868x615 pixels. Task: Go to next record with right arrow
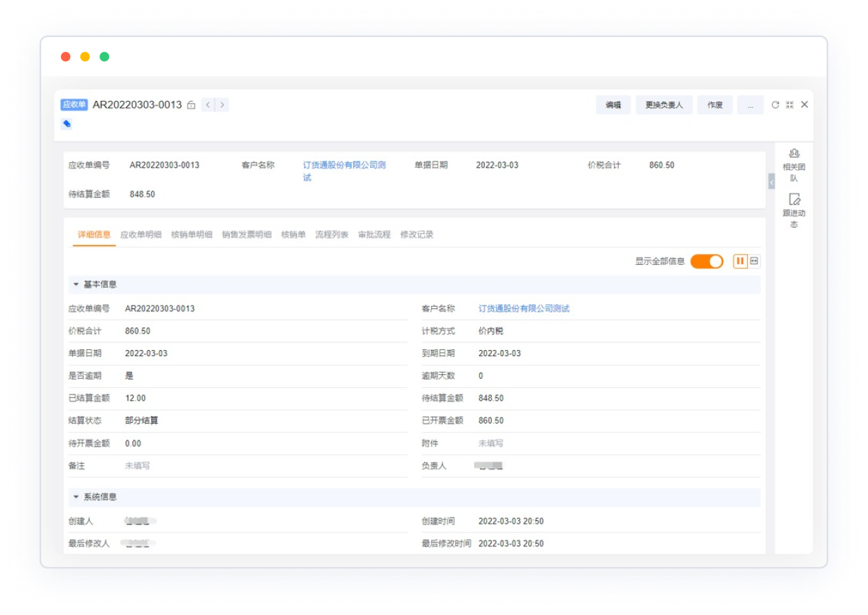(x=222, y=105)
